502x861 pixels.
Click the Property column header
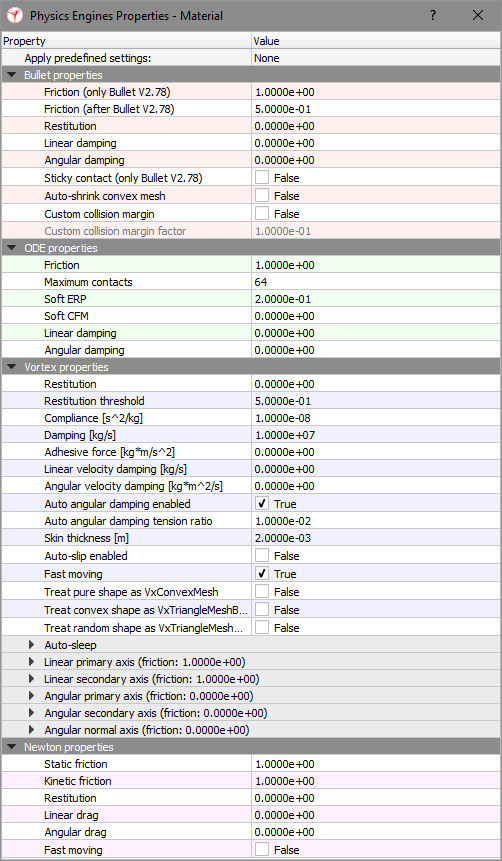[126, 41]
